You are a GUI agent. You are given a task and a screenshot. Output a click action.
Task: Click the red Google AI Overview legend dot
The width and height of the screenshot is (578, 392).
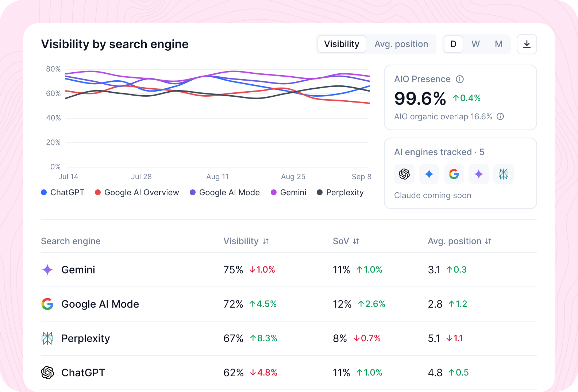(x=98, y=192)
